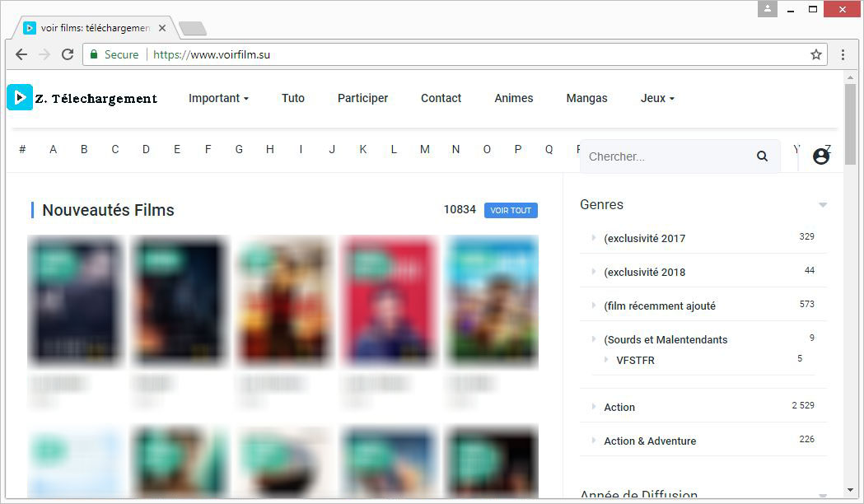Open the Mangas menu item
Viewport: 864px width, 504px height.
(x=586, y=98)
